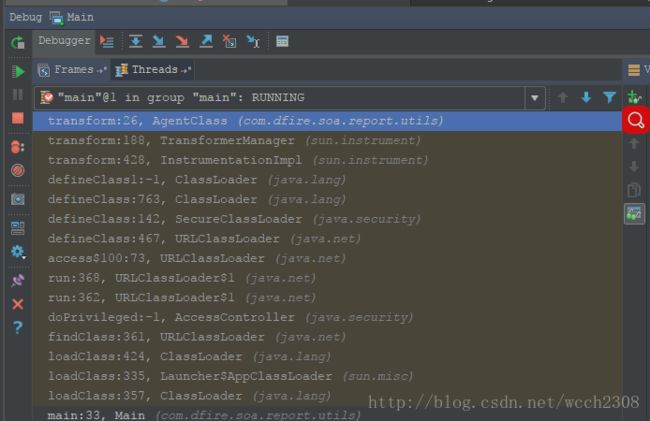Select frame defineClass1:-1, ClassLoader
The image size is (650, 421).
327,180
